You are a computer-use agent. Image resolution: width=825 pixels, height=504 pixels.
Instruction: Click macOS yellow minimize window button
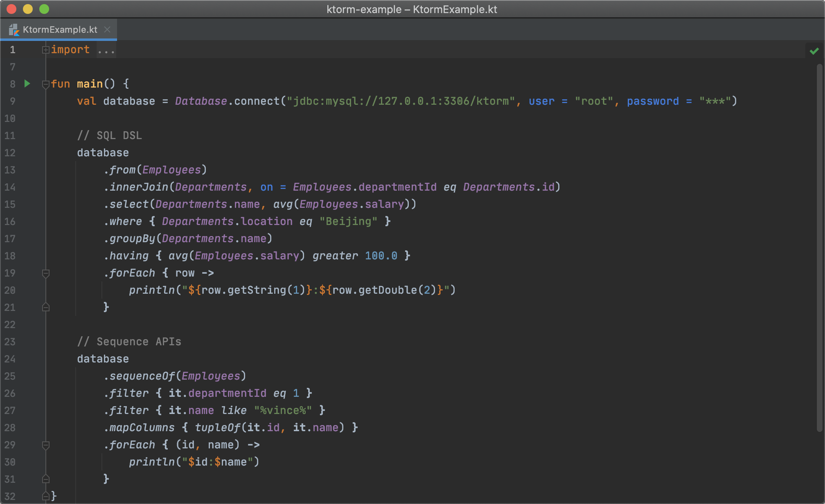[28, 9]
